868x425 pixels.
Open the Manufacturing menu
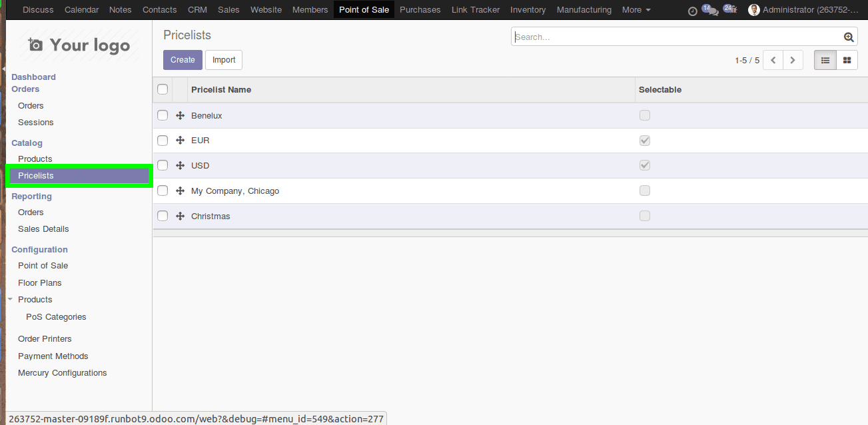(x=584, y=10)
